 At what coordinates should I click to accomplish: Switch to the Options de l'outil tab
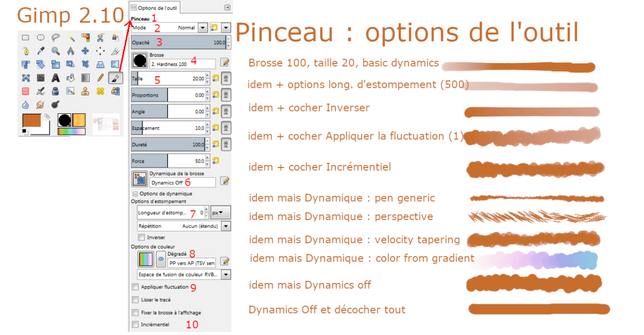[x=155, y=8]
